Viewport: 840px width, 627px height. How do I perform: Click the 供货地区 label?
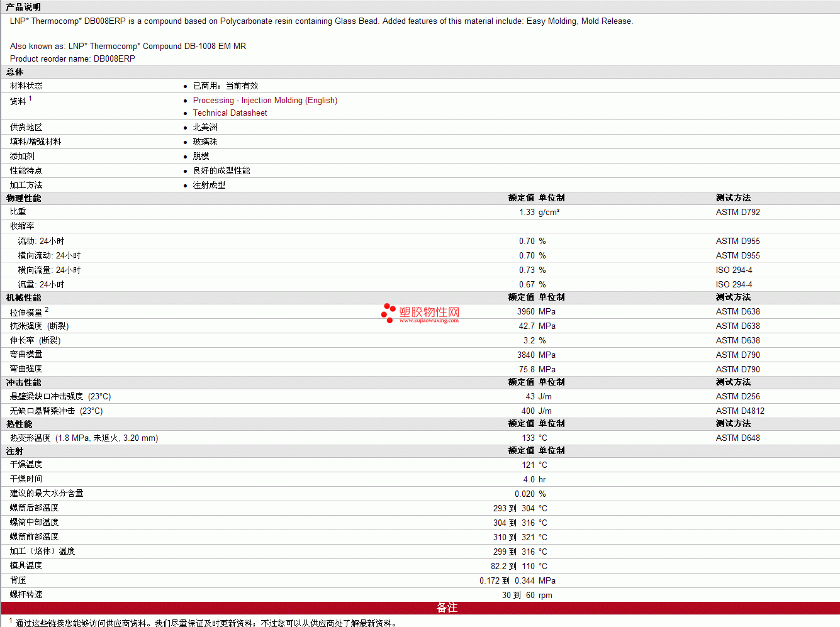tap(26, 128)
